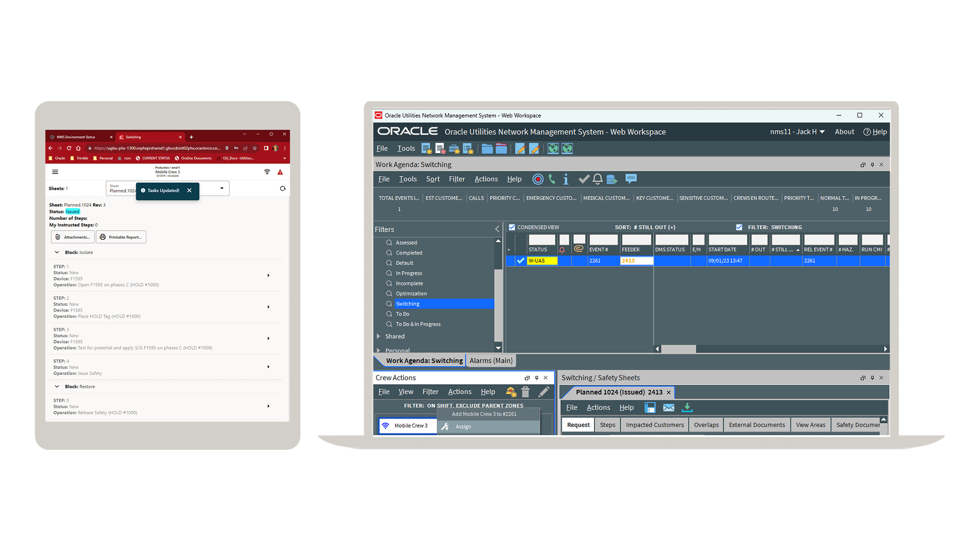Viewport: 980px width, 551px height.
Task: Click the horizontal scrollbar thumb in event table
Action: click(678, 349)
